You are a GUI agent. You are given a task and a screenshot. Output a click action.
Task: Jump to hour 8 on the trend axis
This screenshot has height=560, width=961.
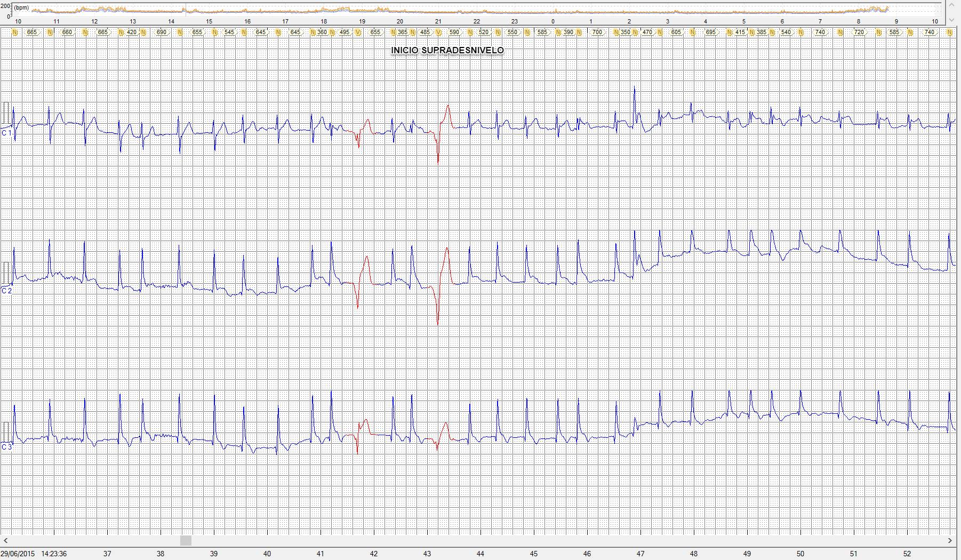click(x=859, y=21)
